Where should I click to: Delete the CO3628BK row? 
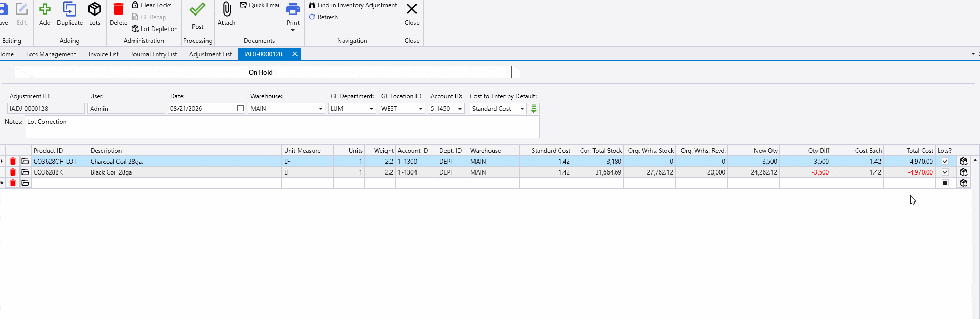(13, 172)
